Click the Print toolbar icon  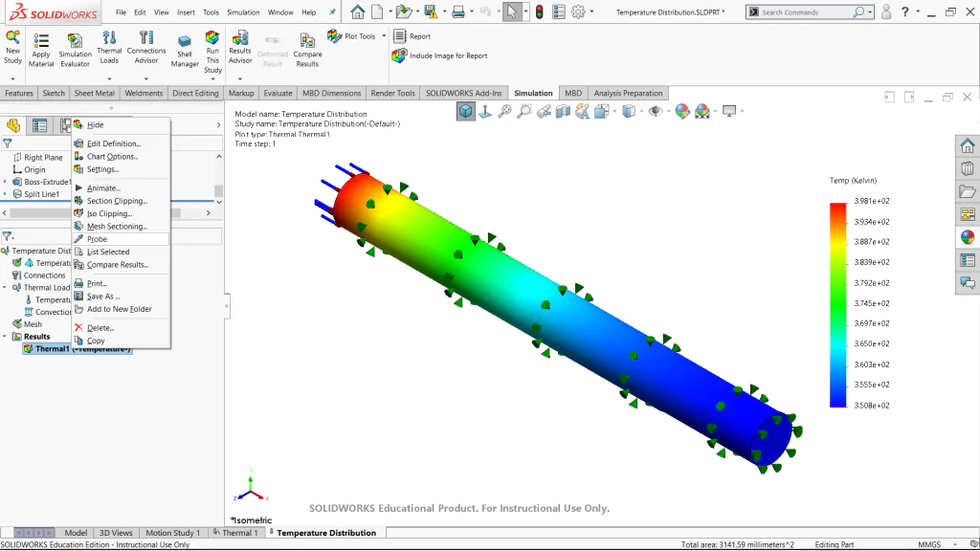coord(458,11)
